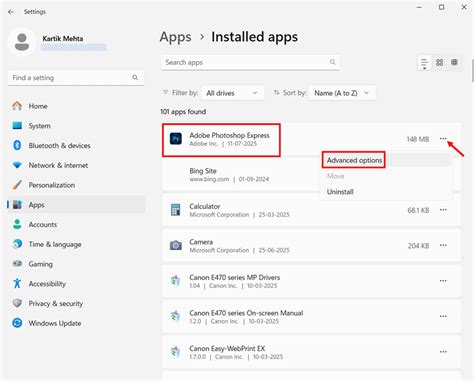
Task: Open Personalization settings
Action: point(76,185)
